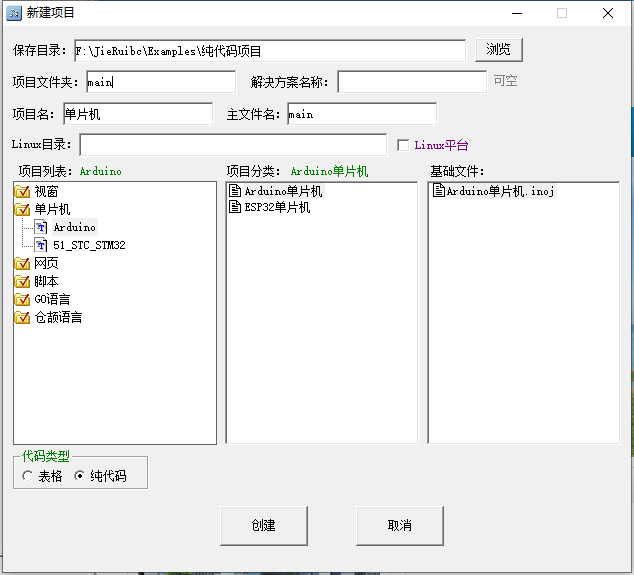Click the 解决方案名称 input field
The image size is (634, 575).
(x=412, y=82)
